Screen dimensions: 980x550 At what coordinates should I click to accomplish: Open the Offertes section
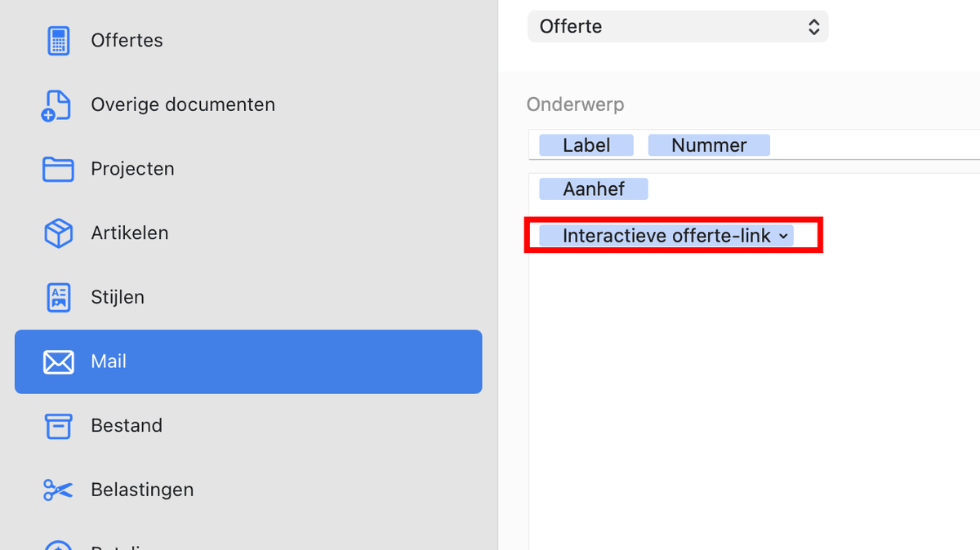tap(127, 41)
